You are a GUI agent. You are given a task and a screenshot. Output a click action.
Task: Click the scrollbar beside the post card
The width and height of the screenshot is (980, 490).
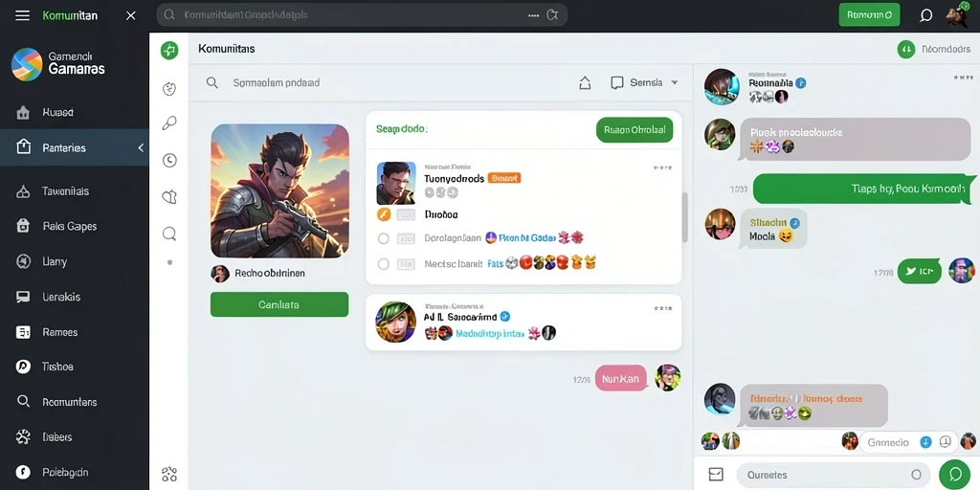(x=685, y=217)
